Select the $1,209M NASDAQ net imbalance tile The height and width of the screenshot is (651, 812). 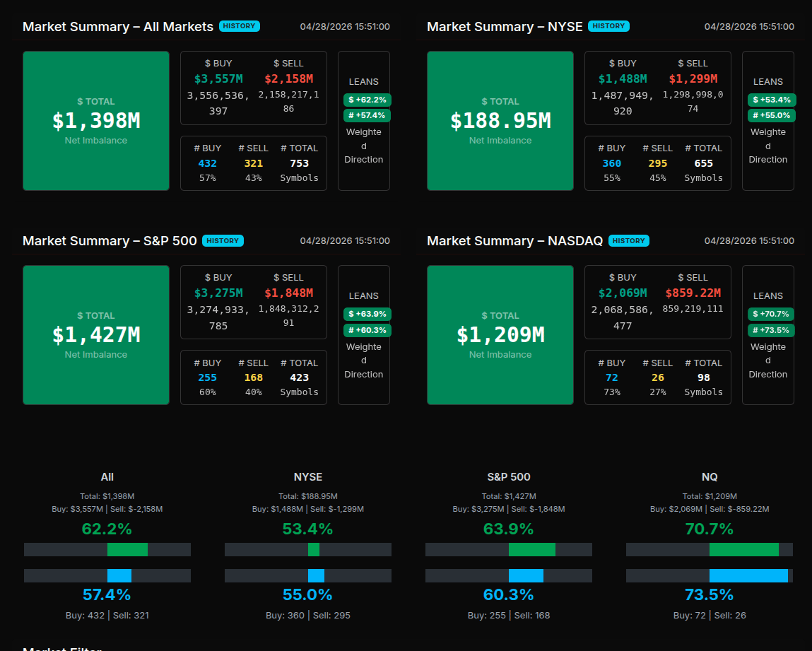[x=500, y=335]
